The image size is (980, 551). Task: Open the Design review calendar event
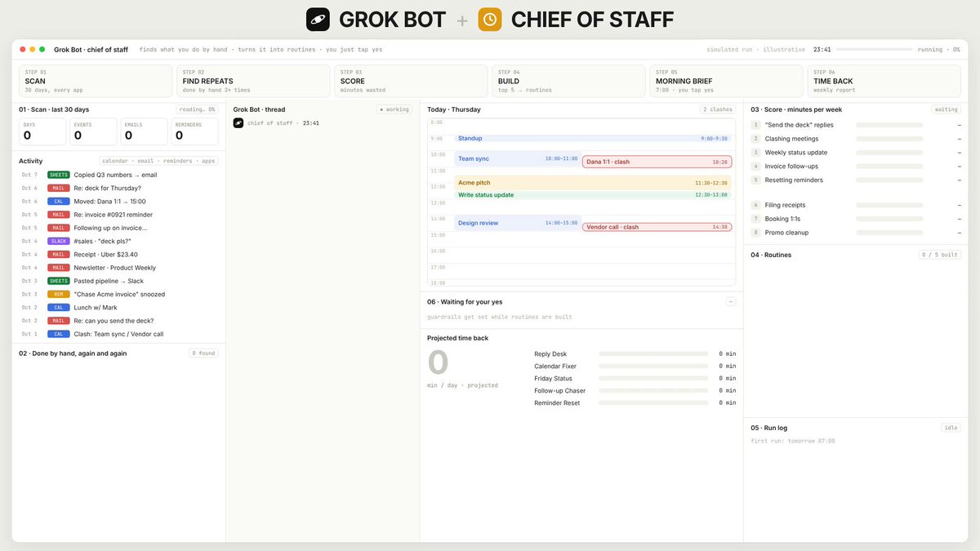point(517,223)
